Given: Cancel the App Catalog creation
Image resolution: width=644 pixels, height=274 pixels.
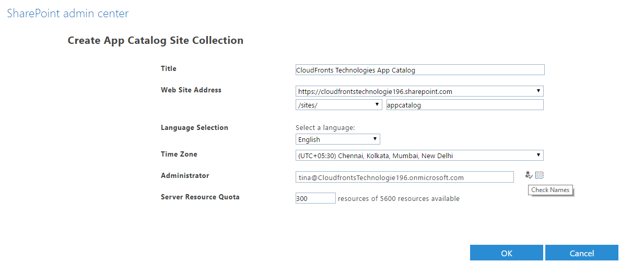Looking at the screenshot, I should (582, 253).
